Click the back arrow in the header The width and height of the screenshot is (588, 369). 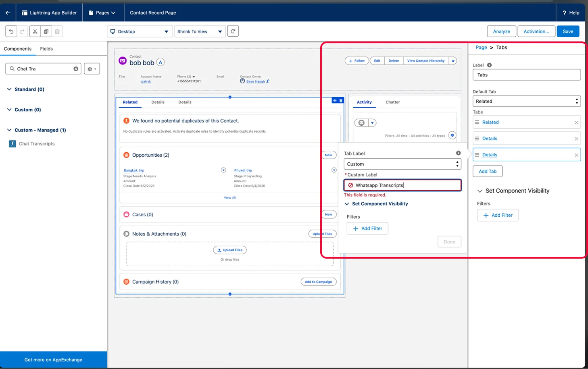(x=8, y=12)
